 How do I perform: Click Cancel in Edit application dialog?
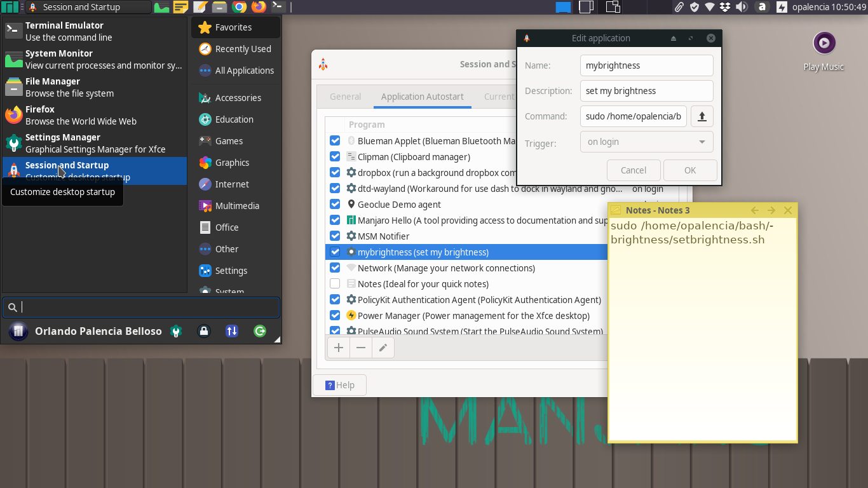coord(633,170)
